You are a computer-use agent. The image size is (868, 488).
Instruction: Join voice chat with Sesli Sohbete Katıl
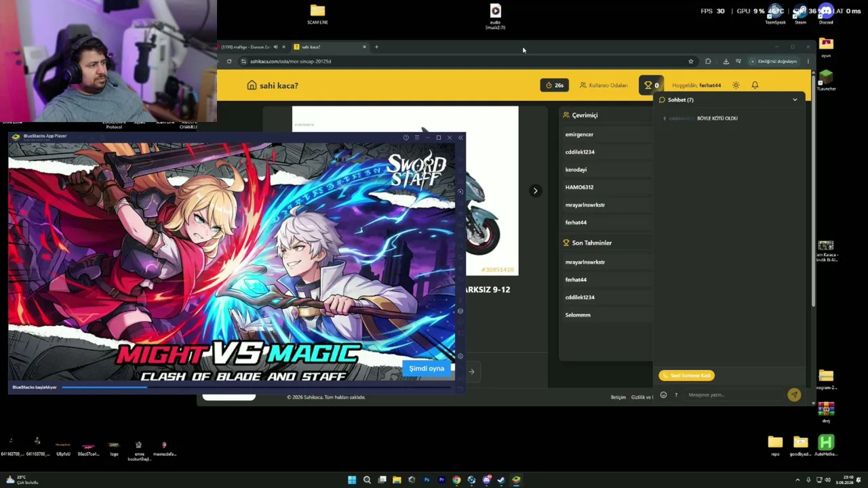click(687, 375)
